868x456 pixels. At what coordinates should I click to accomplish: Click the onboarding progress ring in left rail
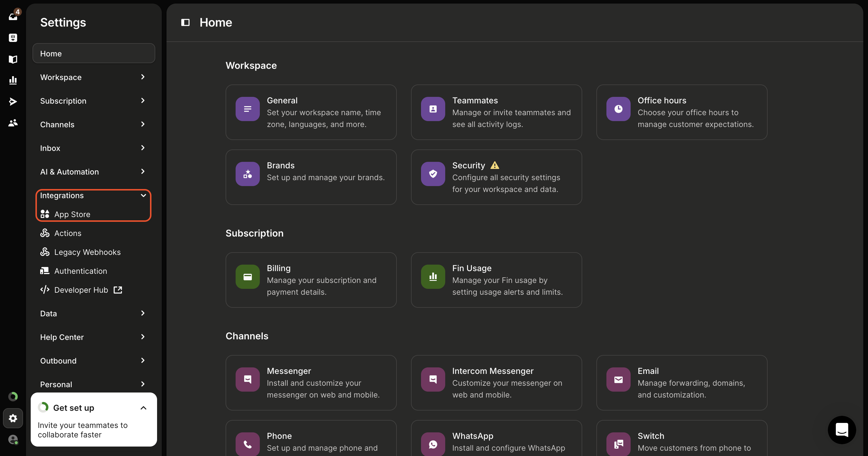coord(13,396)
